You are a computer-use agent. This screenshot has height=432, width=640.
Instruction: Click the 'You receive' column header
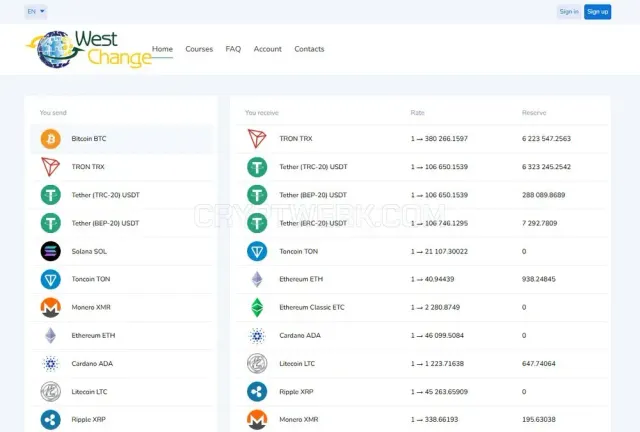pyautogui.click(x=262, y=113)
